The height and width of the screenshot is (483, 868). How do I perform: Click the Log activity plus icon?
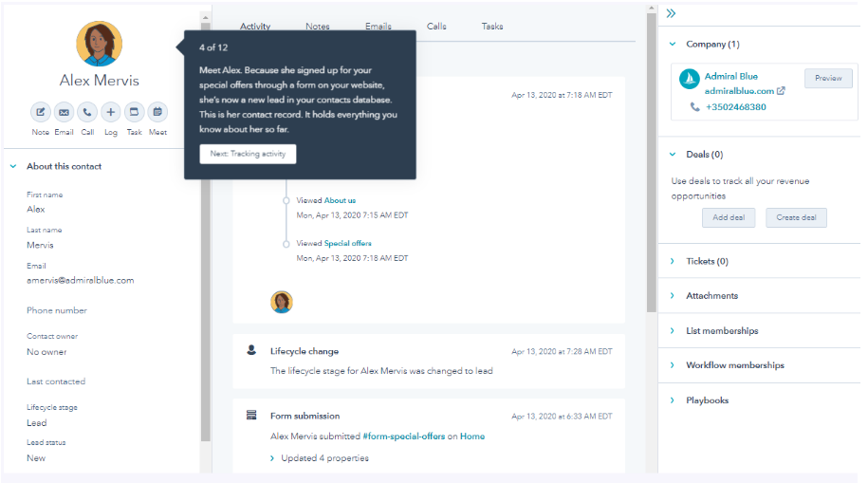111,112
